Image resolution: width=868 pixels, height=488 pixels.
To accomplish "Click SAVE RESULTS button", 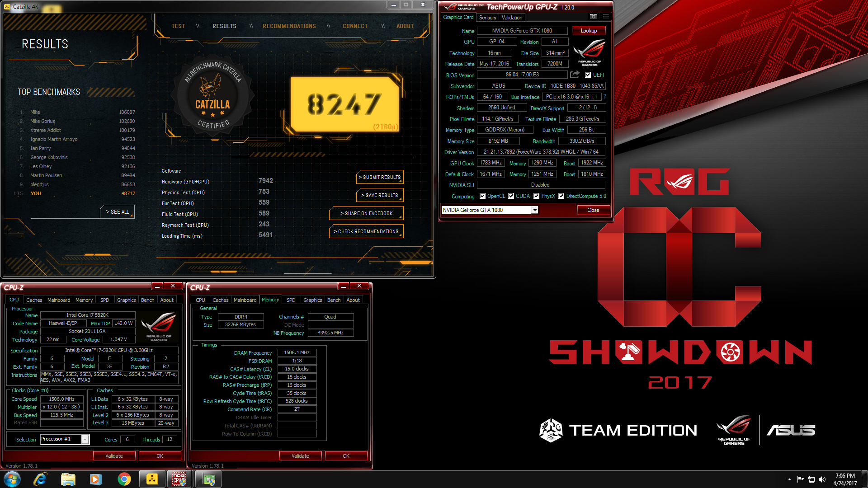I will [x=380, y=195].
